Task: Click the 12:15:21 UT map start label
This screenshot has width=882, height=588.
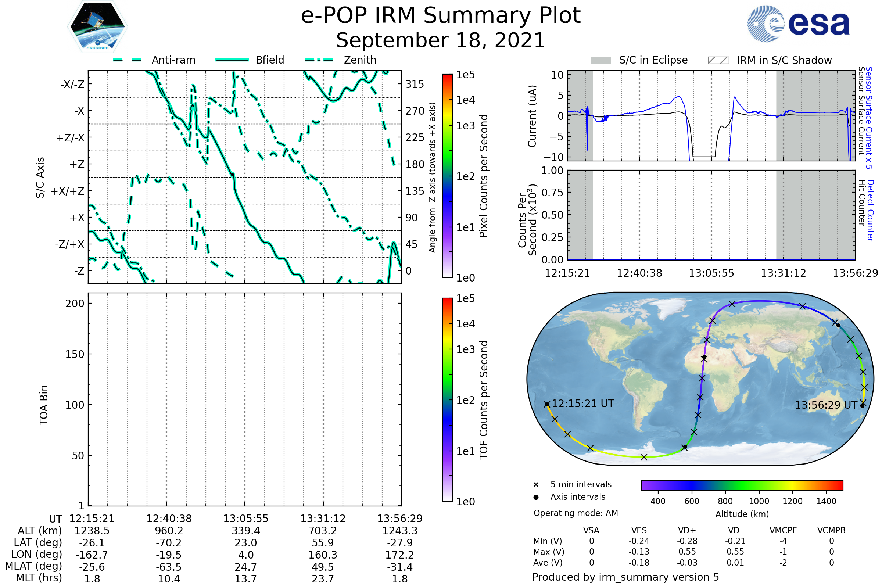Action: coord(583,404)
